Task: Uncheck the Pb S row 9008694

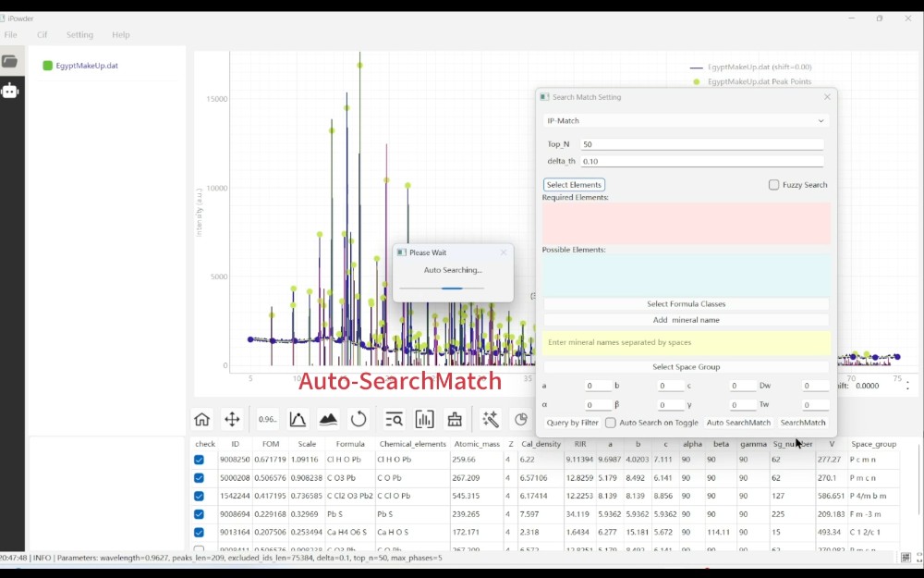Action: (200, 514)
